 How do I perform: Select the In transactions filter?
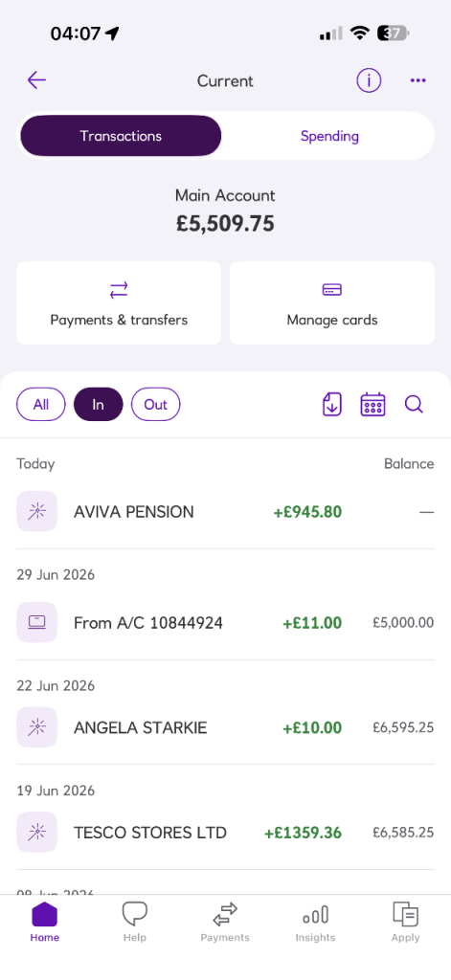tap(99, 405)
